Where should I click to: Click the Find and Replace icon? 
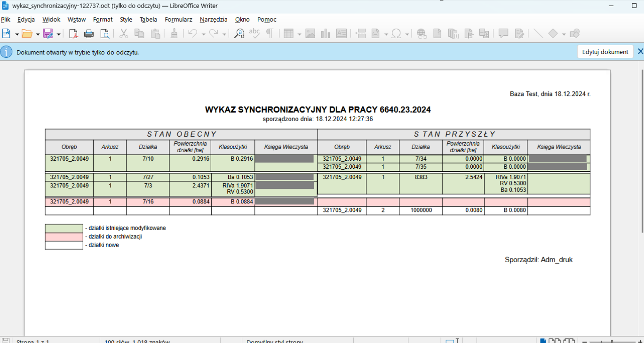pos(239,33)
